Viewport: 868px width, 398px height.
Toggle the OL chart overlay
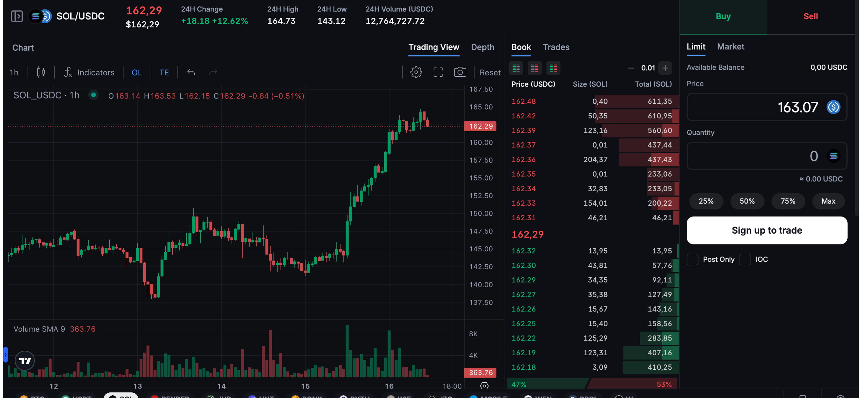click(x=136, y=72)
